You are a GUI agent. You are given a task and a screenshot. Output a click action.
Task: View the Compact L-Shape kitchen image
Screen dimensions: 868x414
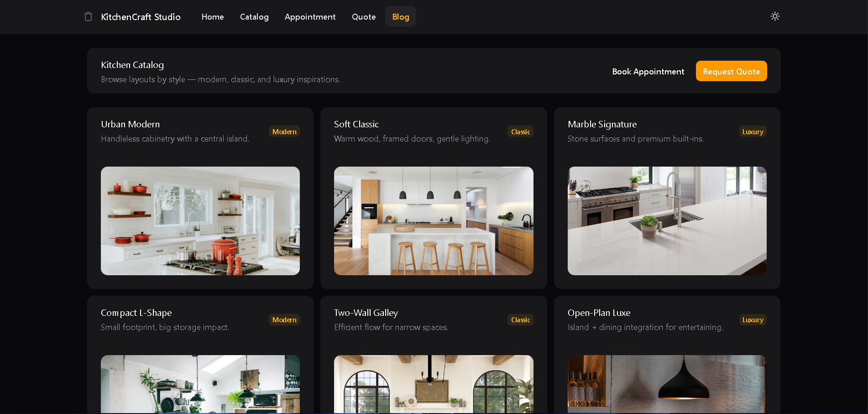point(200,384)
